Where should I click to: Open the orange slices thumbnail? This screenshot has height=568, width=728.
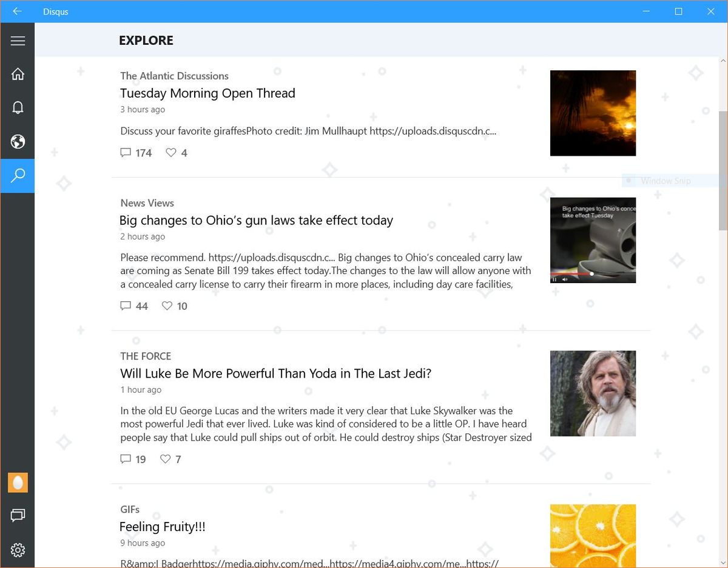(593, 536)
